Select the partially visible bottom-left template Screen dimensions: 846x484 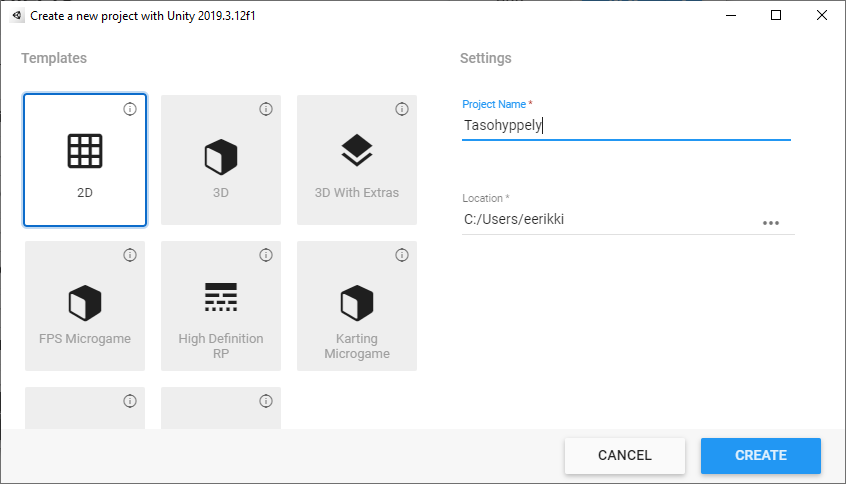point(85,409)
